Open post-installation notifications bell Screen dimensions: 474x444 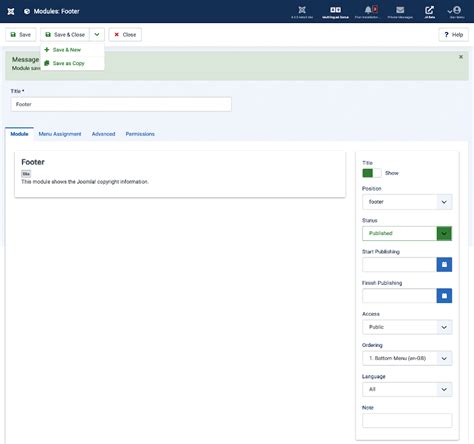click(368, 12)
